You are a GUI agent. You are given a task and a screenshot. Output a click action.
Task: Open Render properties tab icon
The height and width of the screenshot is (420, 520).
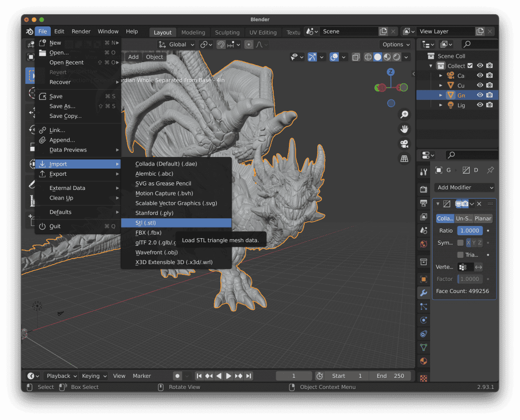pyautogui.click(x=424, y=189)
